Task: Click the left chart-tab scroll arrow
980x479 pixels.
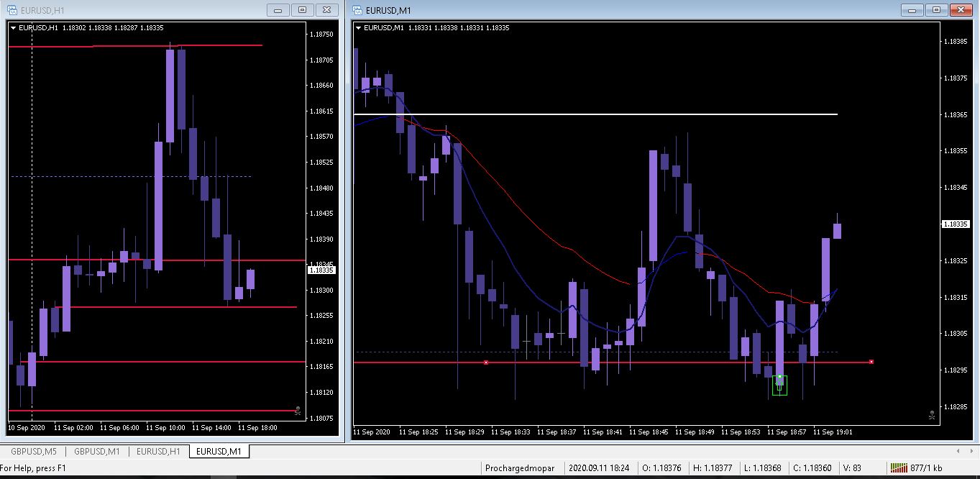Action: point(959,452)
